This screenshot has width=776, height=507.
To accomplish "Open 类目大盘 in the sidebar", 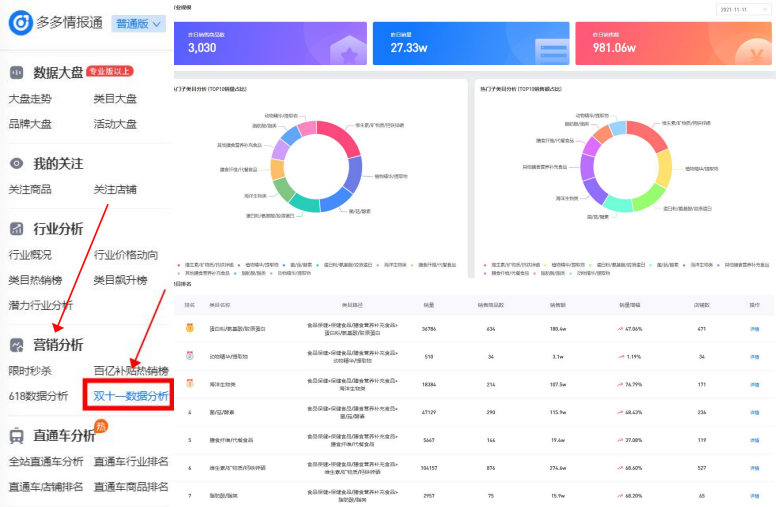I will pos(115,99).
